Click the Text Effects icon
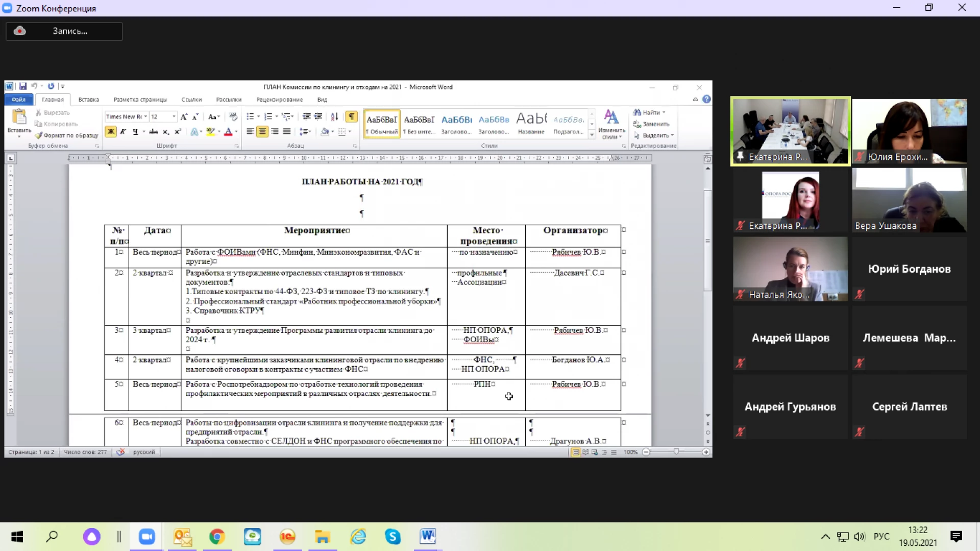980x551 pixels. pyautogui.click(x=194, y=132)
